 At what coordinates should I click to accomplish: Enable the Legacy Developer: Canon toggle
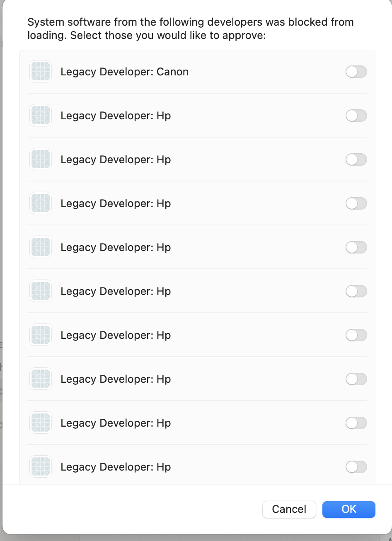click(x=356, y=72)
